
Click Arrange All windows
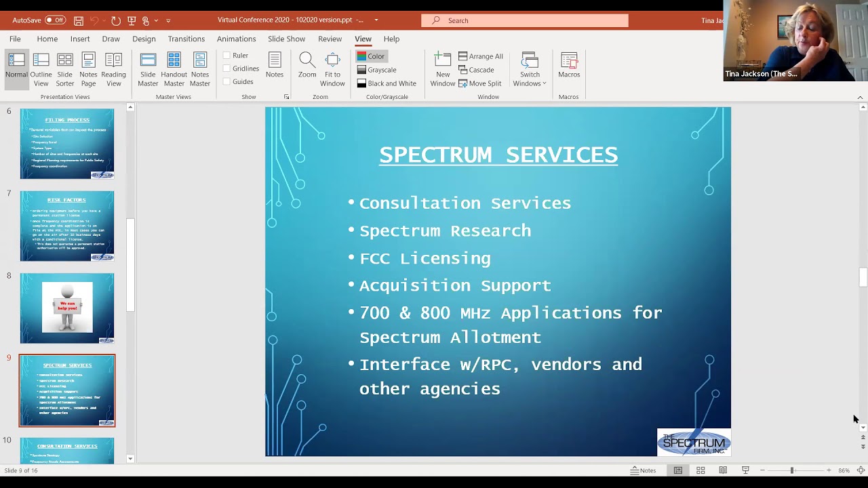[481, 56]
